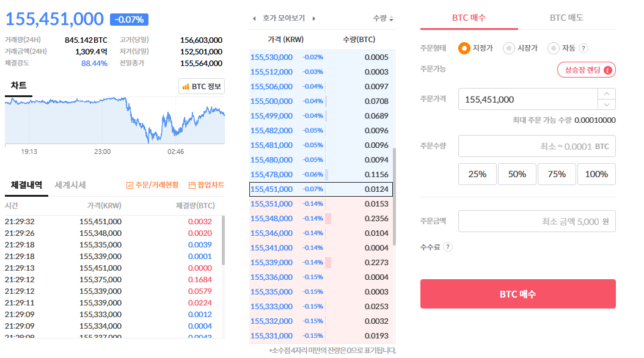Open the 체결내역 tab
Viewport: 644px width, 358px height.
(x=26, y=185)
